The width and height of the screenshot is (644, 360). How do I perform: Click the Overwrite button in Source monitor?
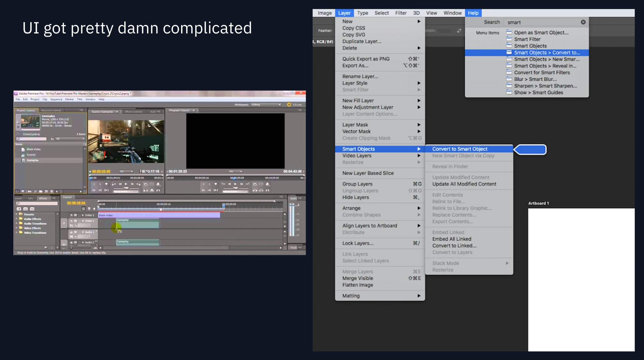coord(152,190)
